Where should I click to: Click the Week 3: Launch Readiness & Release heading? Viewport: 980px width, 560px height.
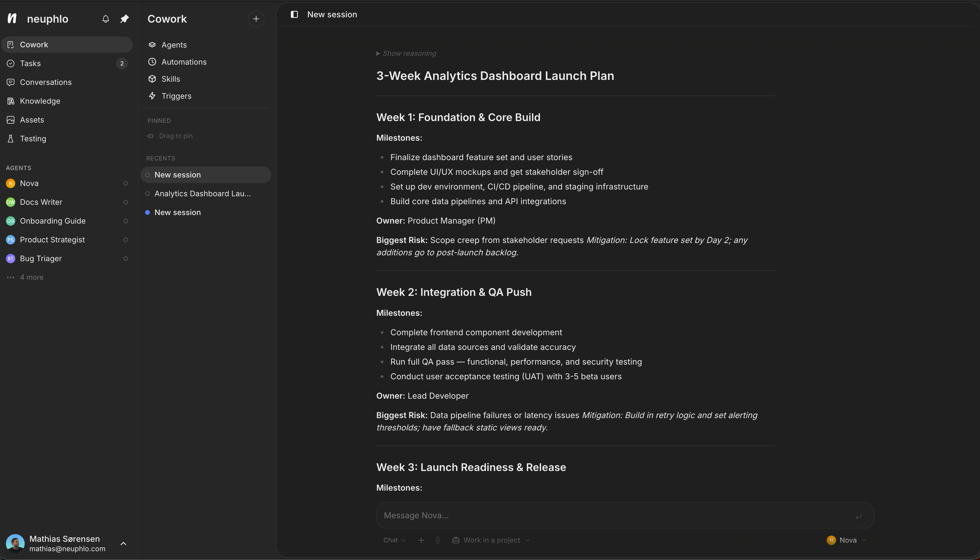(471, 467)
